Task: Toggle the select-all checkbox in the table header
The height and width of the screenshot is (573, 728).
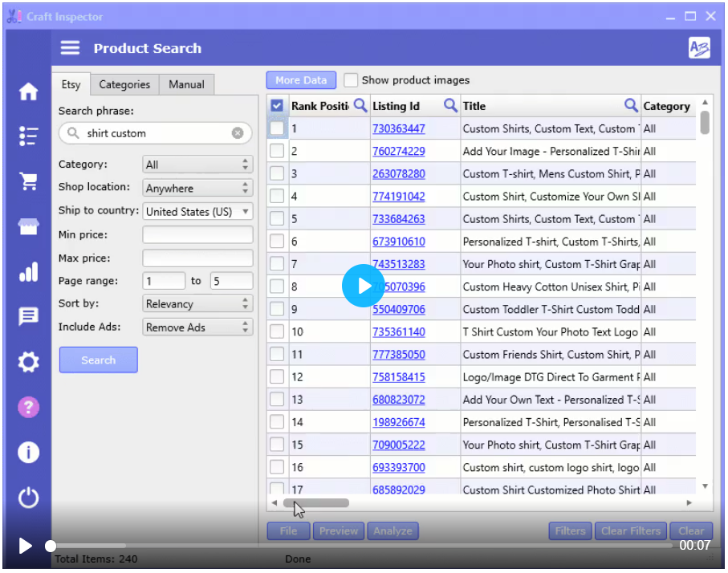Action: point(277,106)
